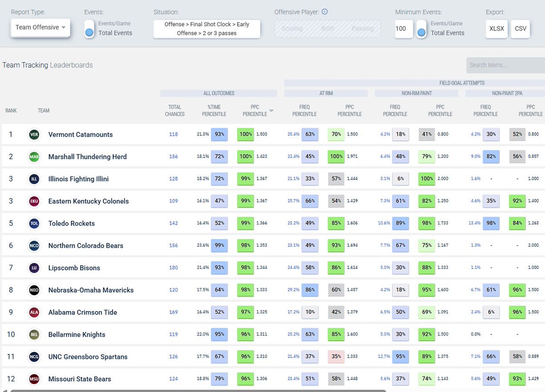Click the horizontal scrollbar at bottom
The image size is (545, 392).
click(x=198, y=390)
